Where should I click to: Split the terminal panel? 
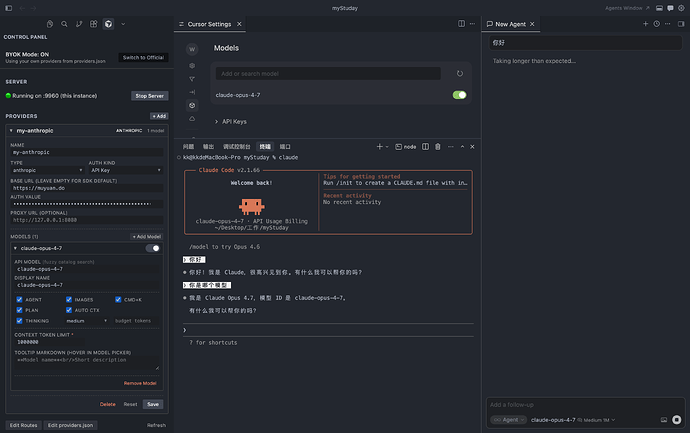click(x=425, y=147)
